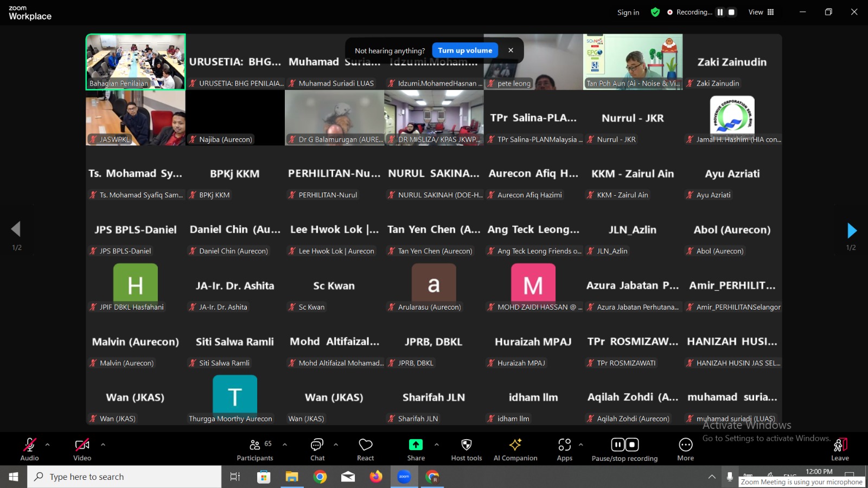This screenshot has width=868, height=488.
Task: Open File Explorer from the taskbar
Action: 292,477
